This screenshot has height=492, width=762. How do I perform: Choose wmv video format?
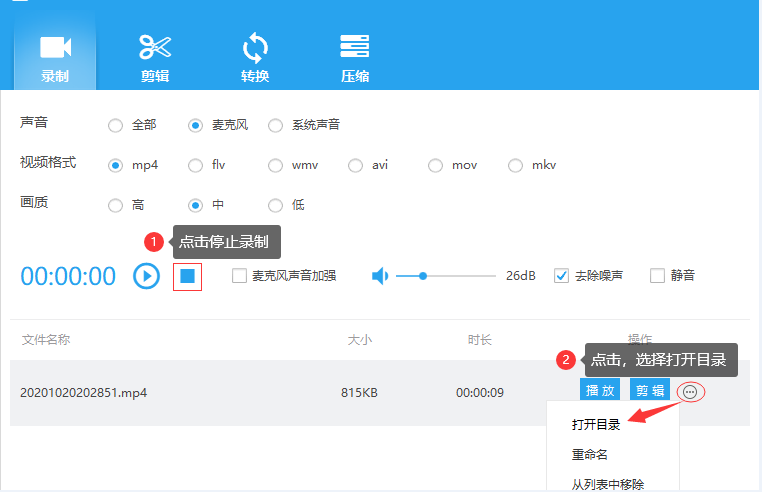coord(276,166)
